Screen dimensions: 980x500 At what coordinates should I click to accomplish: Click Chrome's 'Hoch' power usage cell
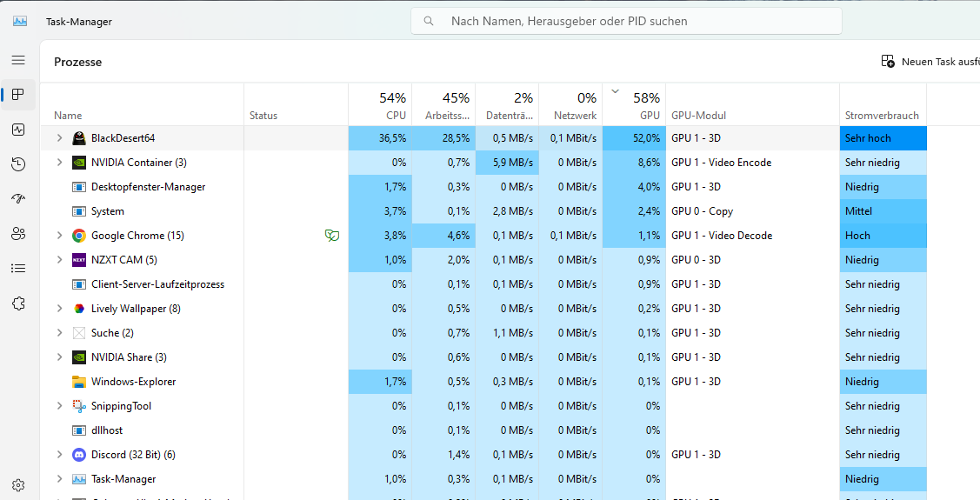pos(883,236)
